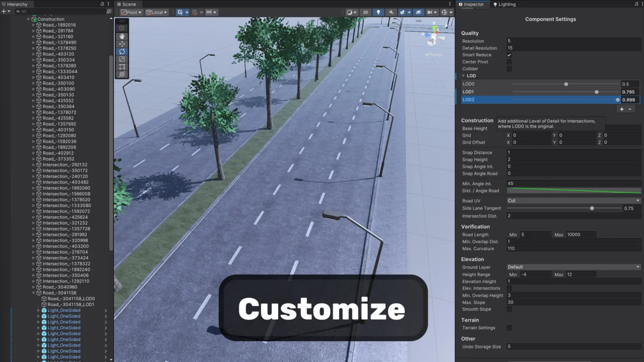Toggle scene lighting bulb icon
644x362 pixels.
pos(378,12)
